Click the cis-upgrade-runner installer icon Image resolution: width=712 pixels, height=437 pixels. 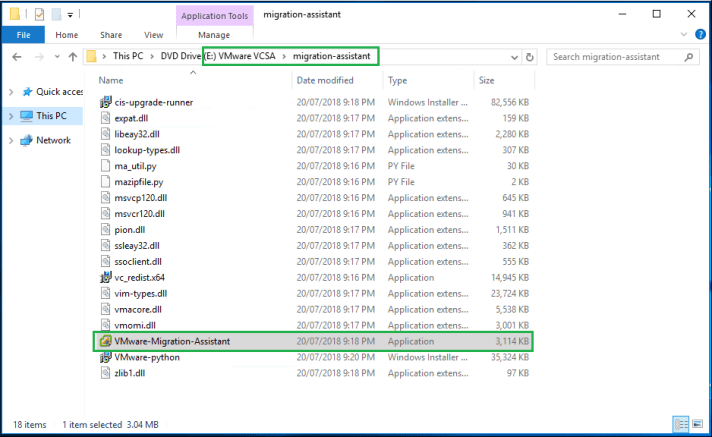pyautogui.click(x=106, y=102)
